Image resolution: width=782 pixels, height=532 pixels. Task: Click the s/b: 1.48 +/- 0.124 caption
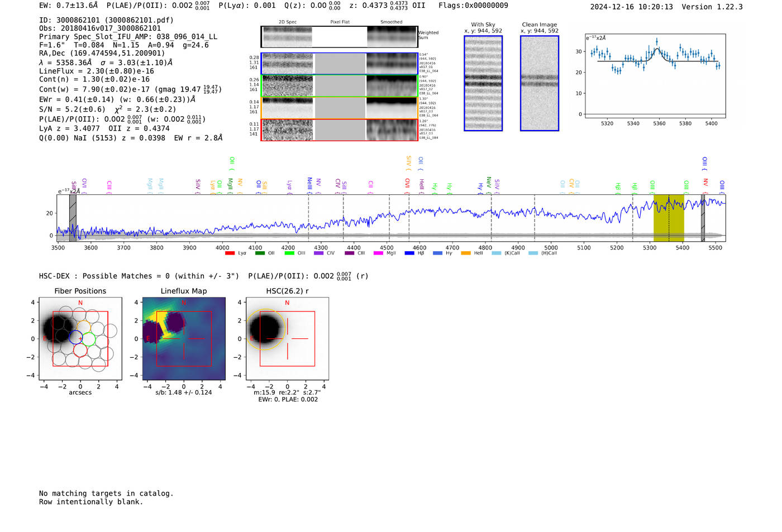(184, 392)
